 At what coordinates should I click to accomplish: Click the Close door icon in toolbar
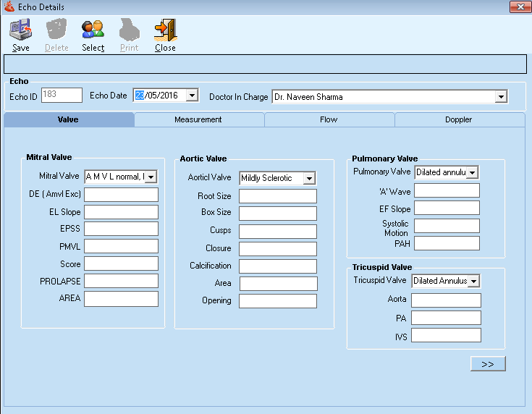165,30
